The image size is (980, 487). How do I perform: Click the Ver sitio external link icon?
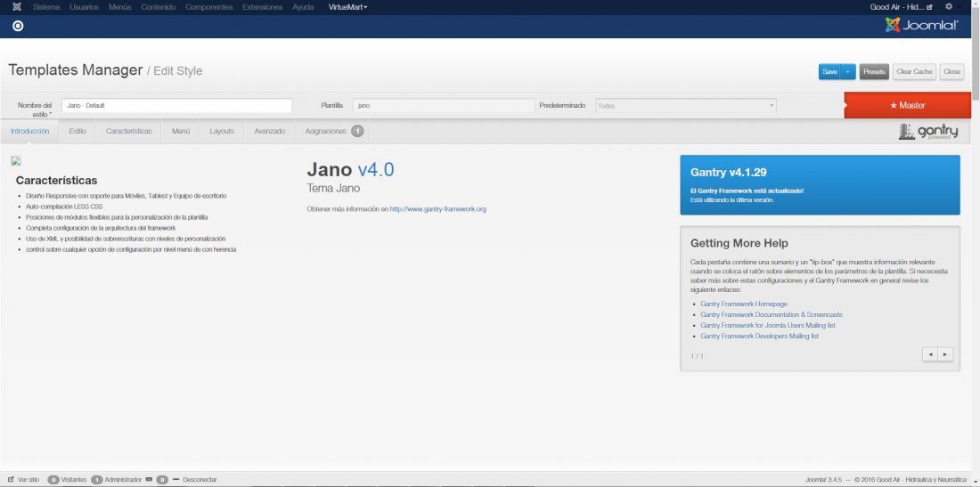11,480
